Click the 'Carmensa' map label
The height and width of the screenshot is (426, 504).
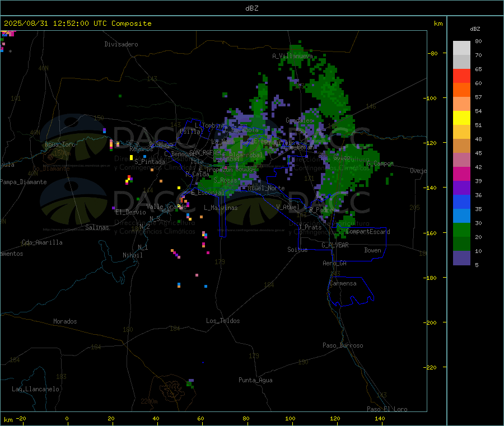tap(343, 283)
